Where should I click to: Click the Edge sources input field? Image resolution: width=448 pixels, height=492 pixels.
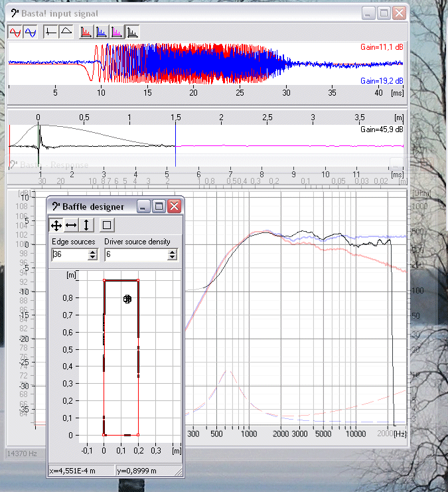(70, 254)
